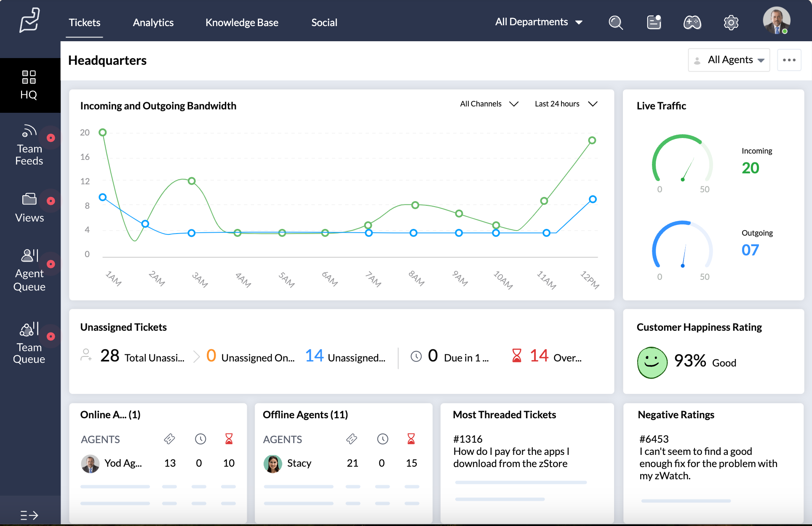Open the search icon

coord(615,22)
